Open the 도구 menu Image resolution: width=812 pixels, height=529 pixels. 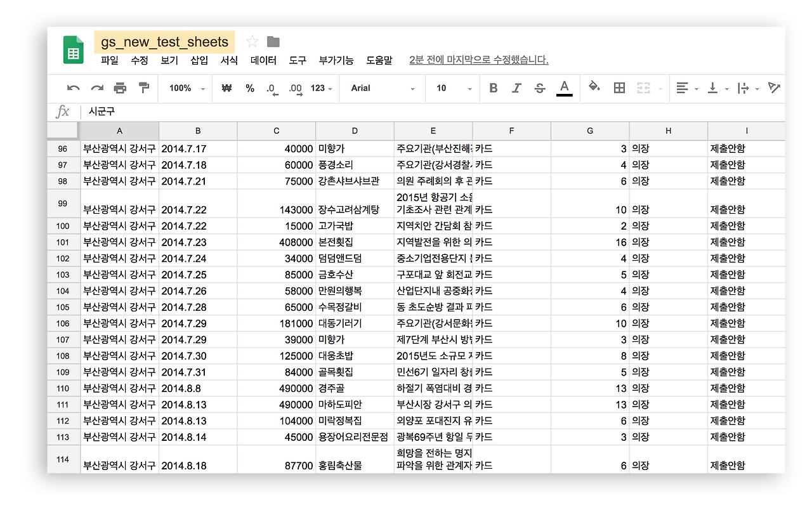[298, 60]
